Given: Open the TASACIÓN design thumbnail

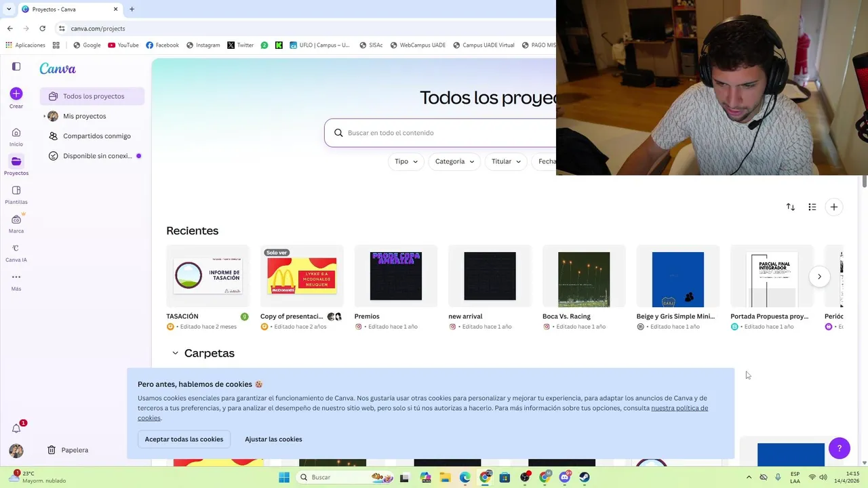Looking at the screenshot, I should pos(208,277).
